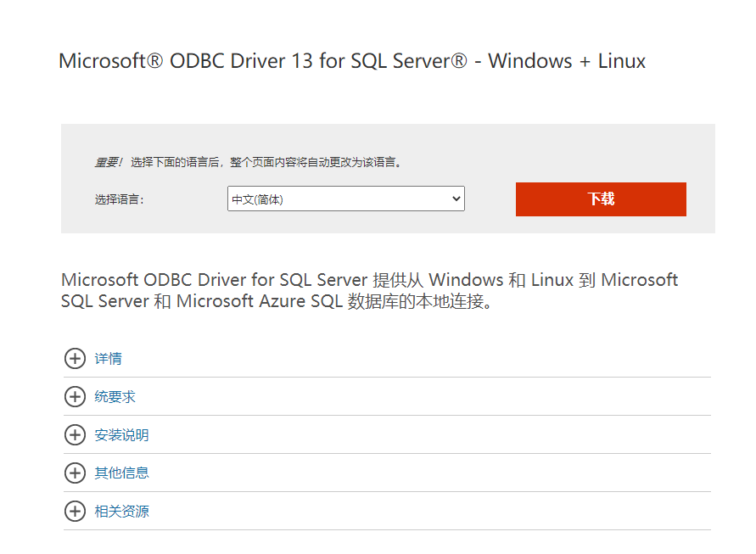This screenshot has height=554, width=756.
Task: Click the plus icon next to 统要求
Action: point(75,396)
